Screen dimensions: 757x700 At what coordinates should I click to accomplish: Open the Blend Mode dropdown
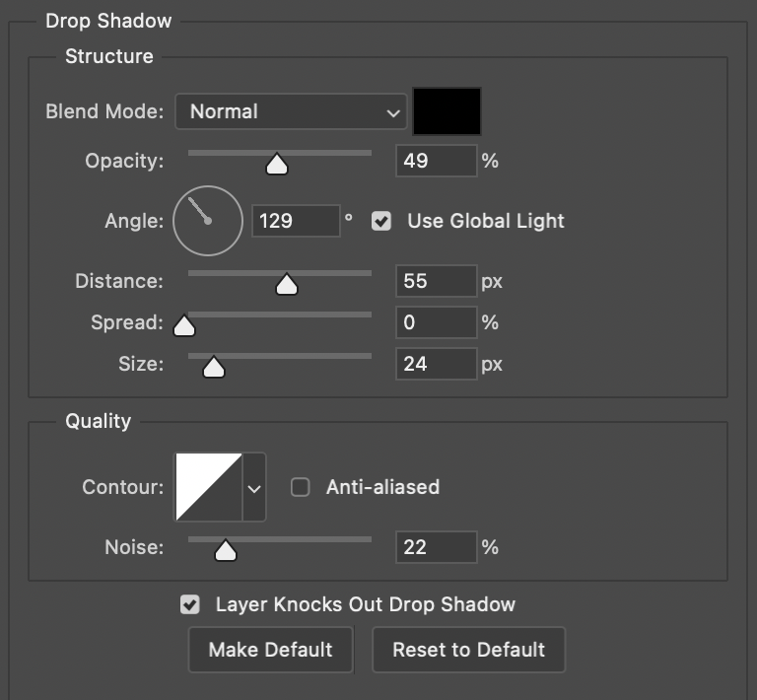pos(291,111)
